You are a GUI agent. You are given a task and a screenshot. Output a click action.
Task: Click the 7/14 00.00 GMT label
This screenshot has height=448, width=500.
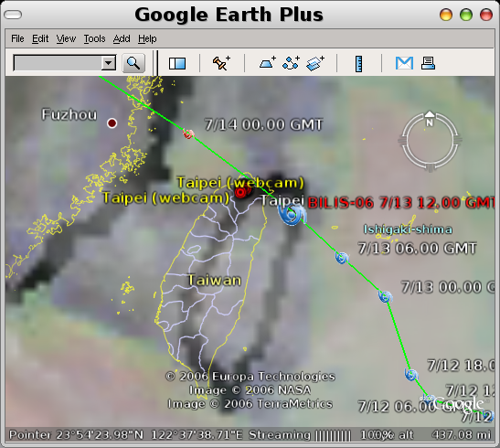tap(264, 124)
